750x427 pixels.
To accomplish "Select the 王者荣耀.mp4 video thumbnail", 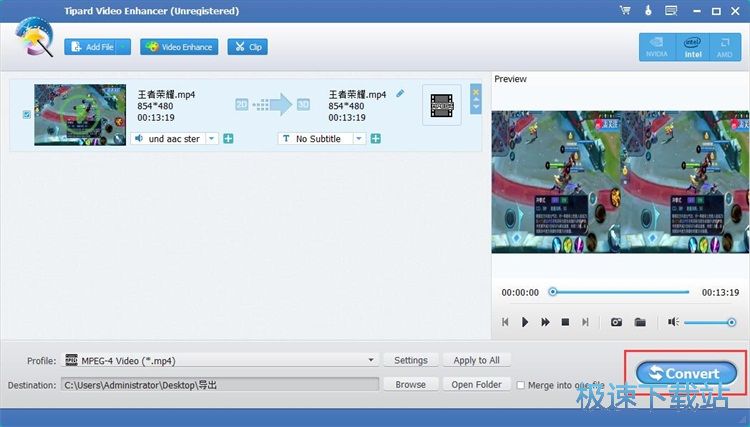I will click(x=80, y=115).
